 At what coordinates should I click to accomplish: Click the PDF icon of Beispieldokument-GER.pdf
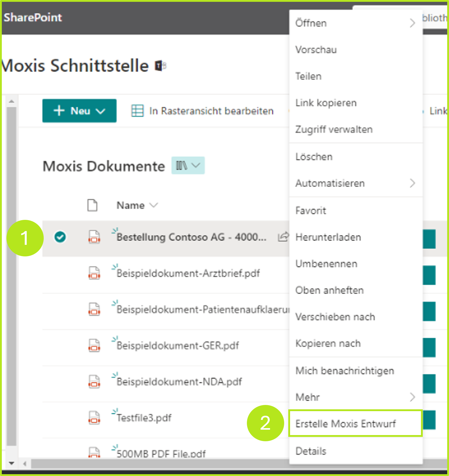(94, 345)
